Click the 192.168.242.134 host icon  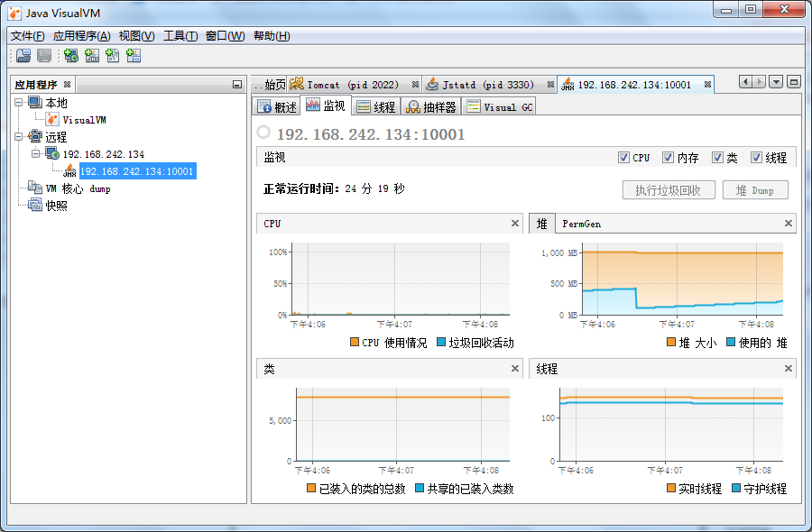pyautogui.click(x=52, y=153)
